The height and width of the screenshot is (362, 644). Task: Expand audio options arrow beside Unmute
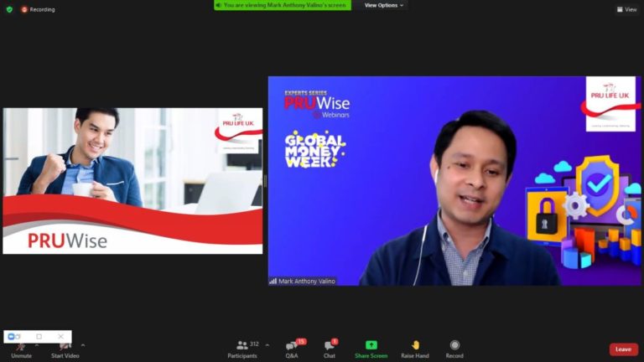[x=37, y=345]
